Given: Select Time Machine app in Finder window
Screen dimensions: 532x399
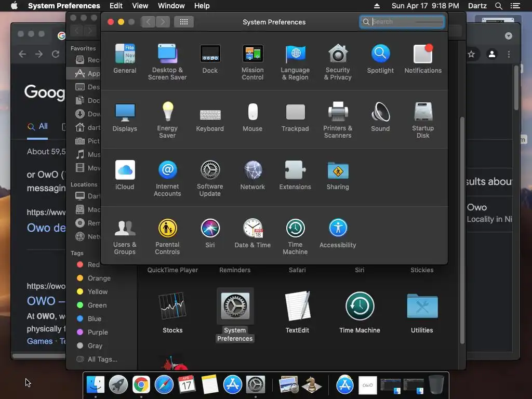Looking at the screenshot, I should (x=360, y=312).
